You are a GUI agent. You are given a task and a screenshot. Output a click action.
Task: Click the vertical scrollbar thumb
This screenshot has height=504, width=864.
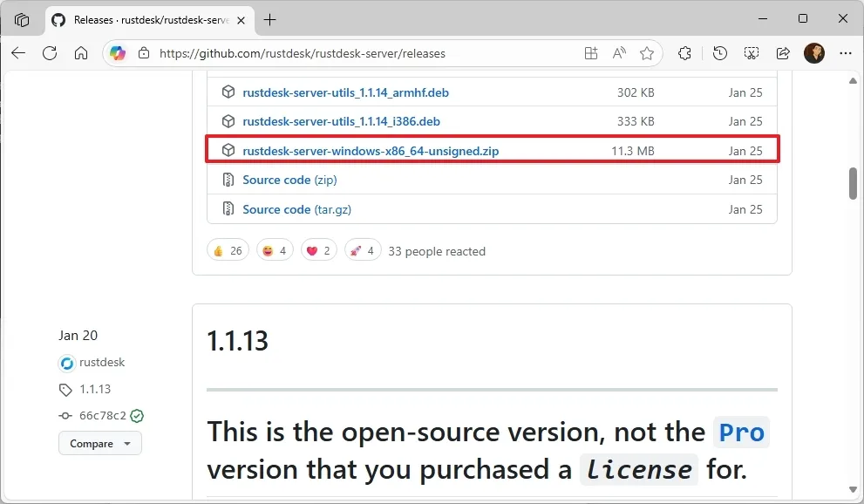(x=853, y=183)
